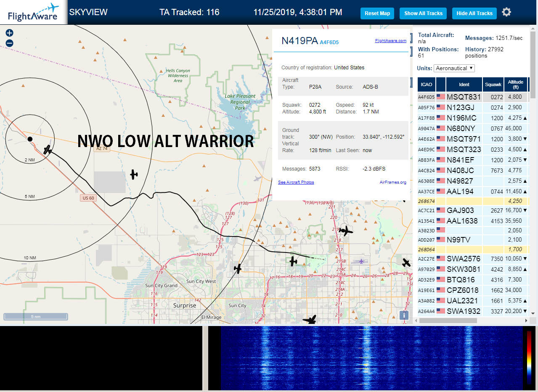Select the N99TV aircraft row
Image resolution: width=538 pixels, height=392 pixels.
(x=473, y=240)
